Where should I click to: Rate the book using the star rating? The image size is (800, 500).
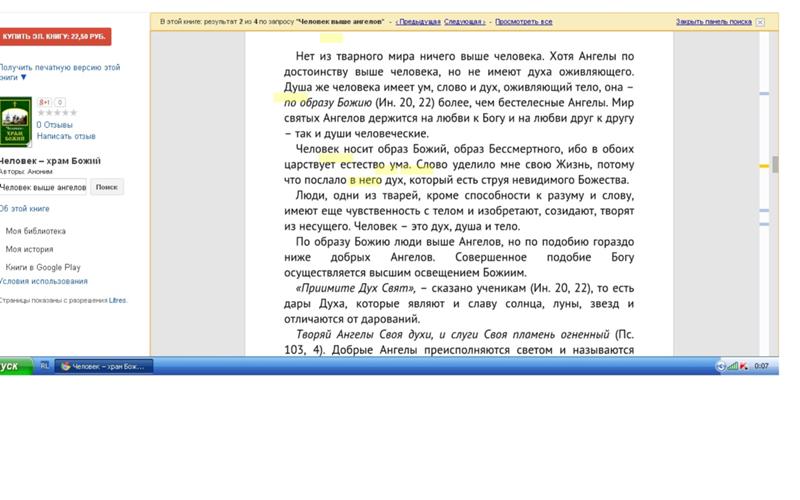[57, 113]
